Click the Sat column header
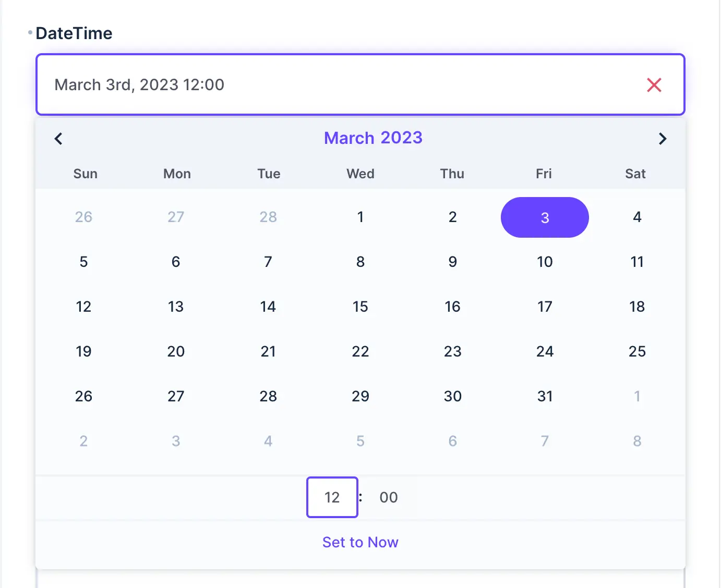This screenshot has height=588, width=721. click(x=635, y=174)
